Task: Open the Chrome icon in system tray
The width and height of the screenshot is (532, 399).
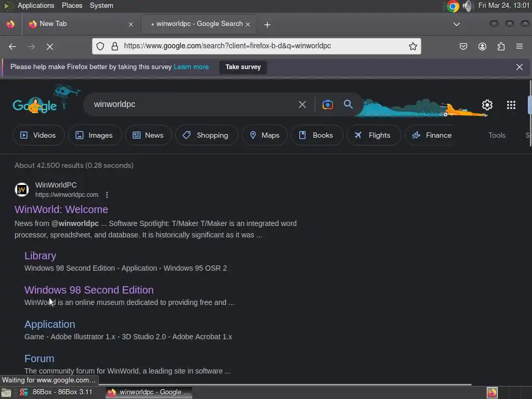Action: [x=453, y=6]
